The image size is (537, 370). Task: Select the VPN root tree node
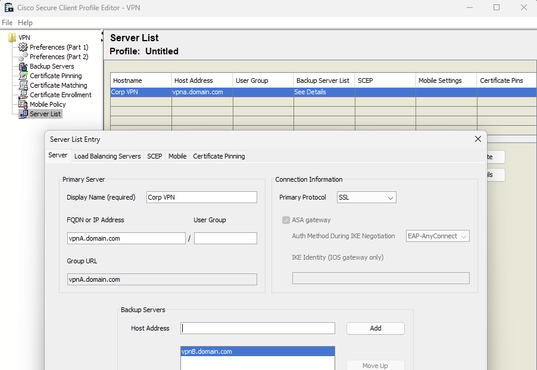24,37
